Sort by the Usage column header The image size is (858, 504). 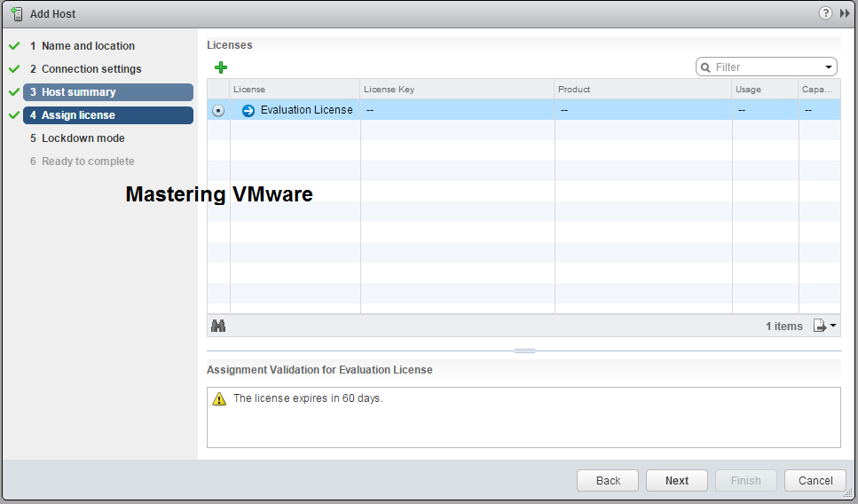coord(765,90)
